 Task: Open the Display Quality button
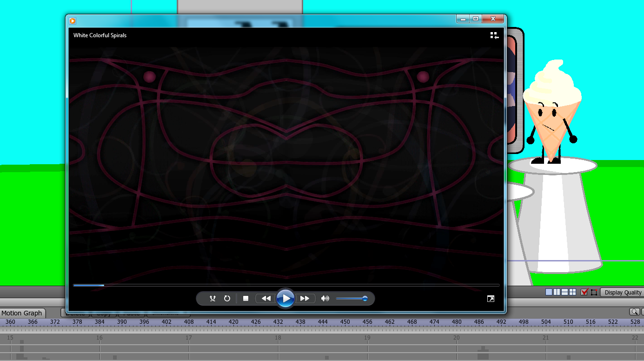(x=623, y=292)
